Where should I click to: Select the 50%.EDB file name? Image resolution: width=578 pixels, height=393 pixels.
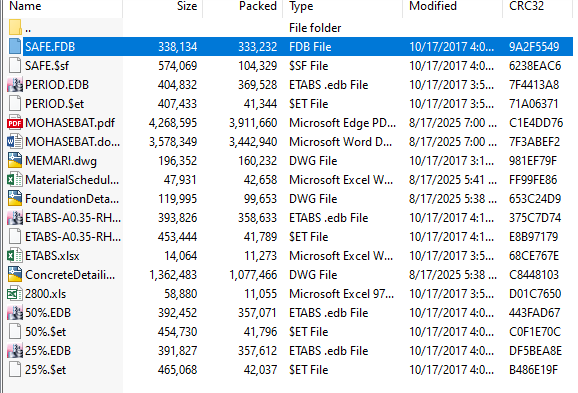(x=48, y=313)
